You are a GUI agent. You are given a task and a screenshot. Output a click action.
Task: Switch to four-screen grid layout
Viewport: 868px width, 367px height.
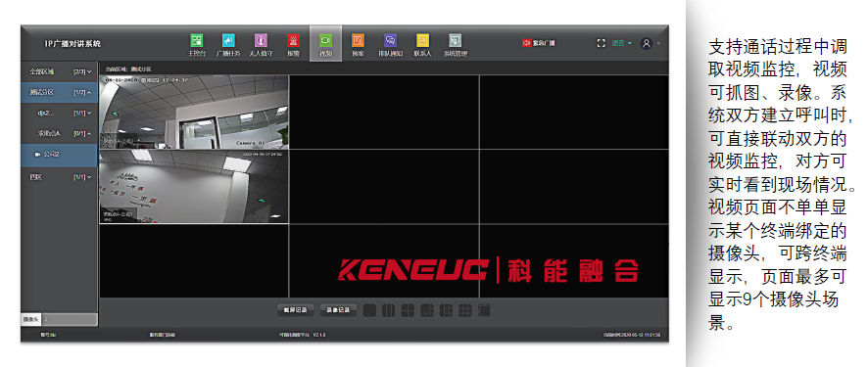(x=408, y=310)
